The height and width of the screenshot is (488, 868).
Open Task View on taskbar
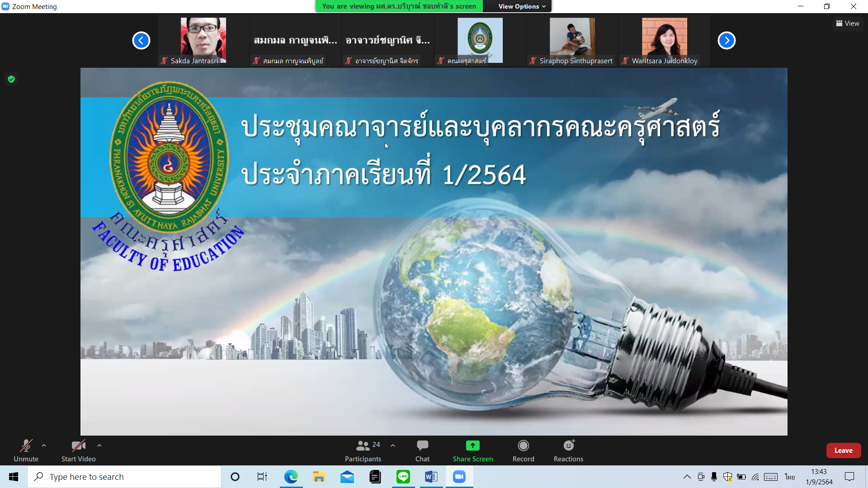(262, 477)
